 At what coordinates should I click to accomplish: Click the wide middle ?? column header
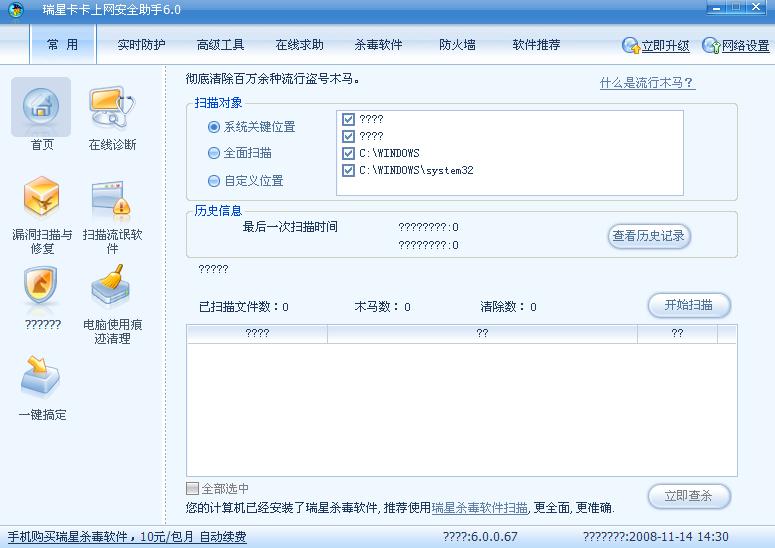[x=482, y=334]
